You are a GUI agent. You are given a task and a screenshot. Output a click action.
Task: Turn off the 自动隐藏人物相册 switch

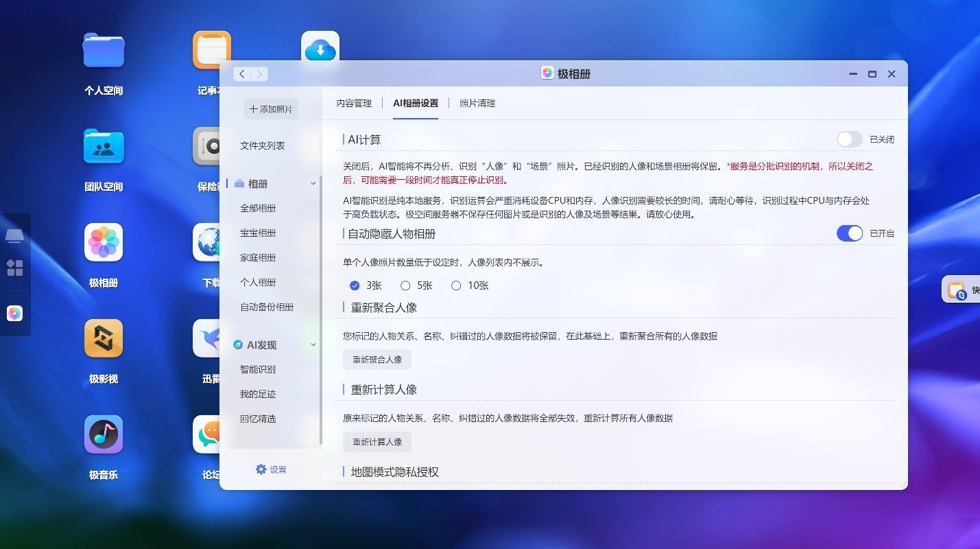(850, 233)
